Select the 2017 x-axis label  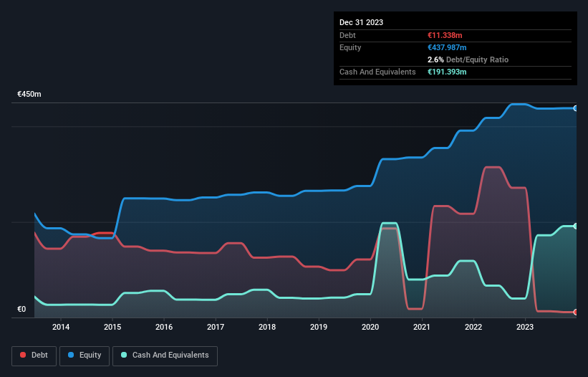coord(216,327)
